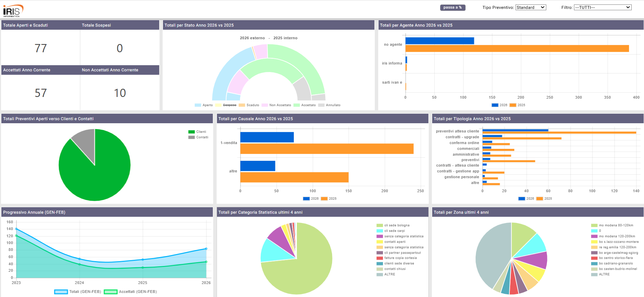Click the Accettati (GEN-FEB) legend item

click(x=131, y=292)
